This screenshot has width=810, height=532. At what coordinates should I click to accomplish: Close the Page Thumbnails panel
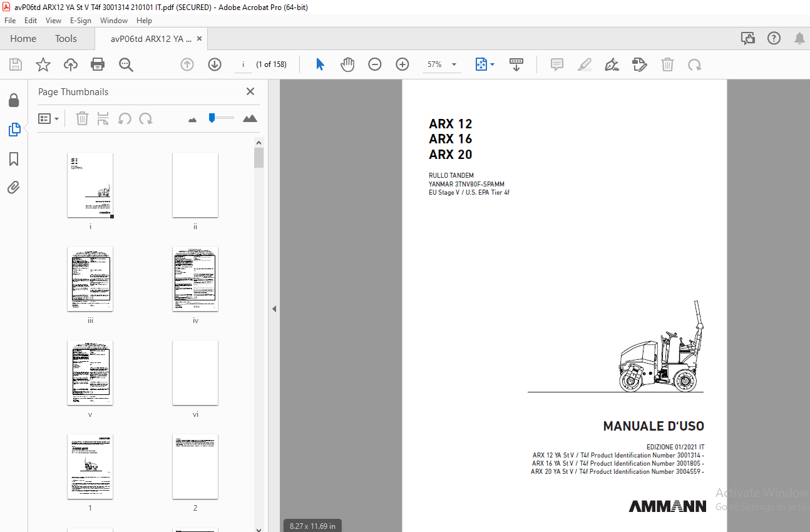click(x=250, y=91)
